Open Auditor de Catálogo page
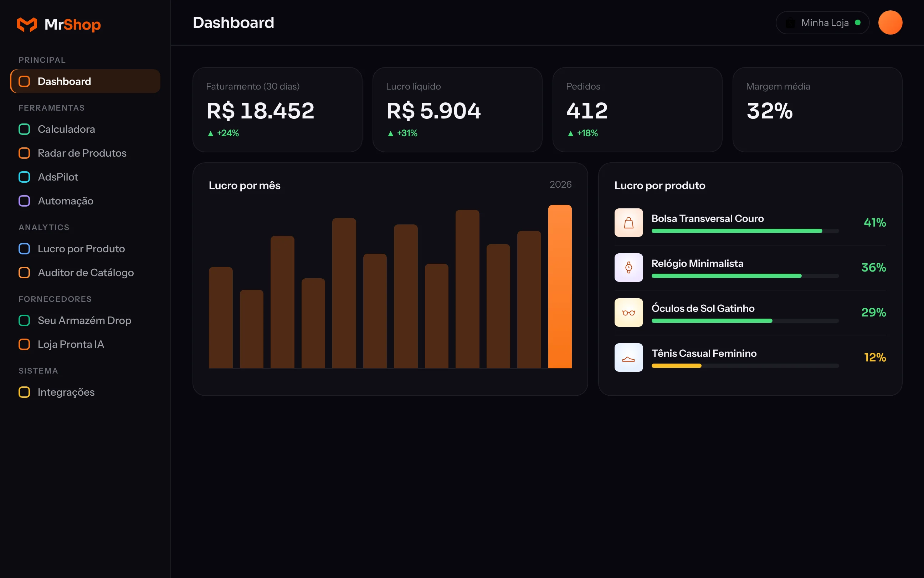Screen dimensions: 924x578 85,273
